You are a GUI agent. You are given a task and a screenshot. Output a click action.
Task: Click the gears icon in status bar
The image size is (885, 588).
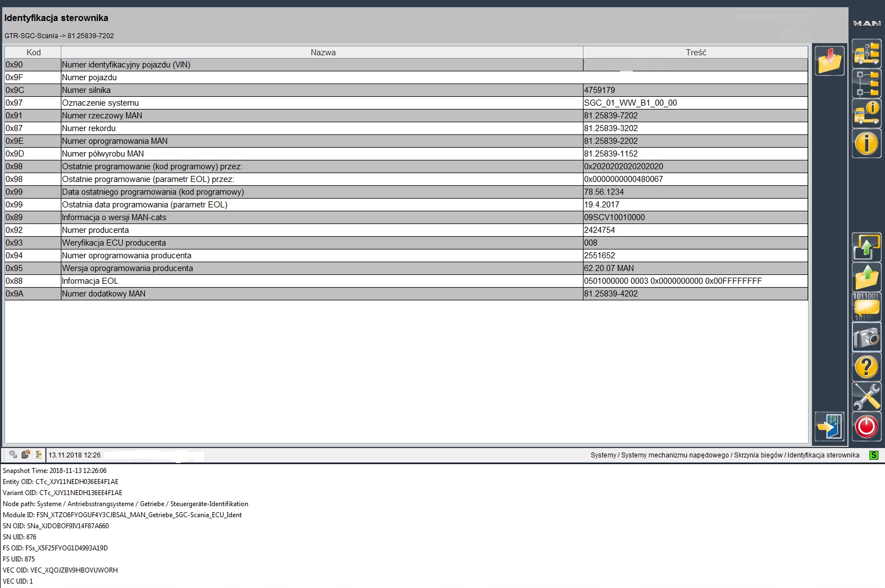pos(13,455)
